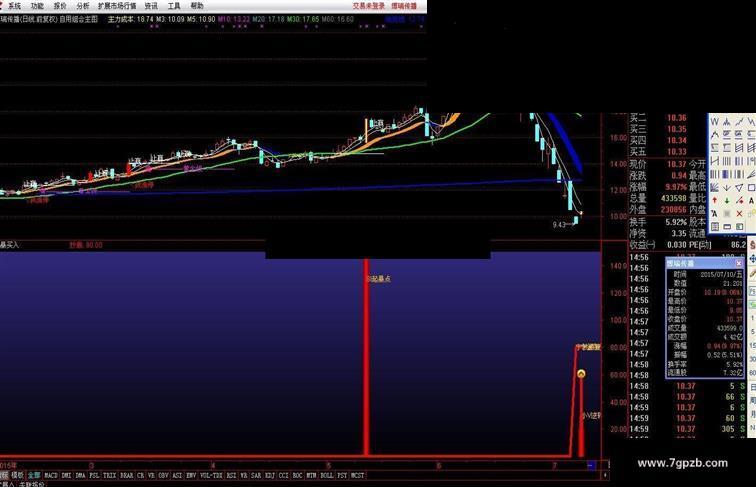The width and height of the screenshot is (756, 487).
Task: Switch to the MCST indicator tab
Action: tap(357, 475)
